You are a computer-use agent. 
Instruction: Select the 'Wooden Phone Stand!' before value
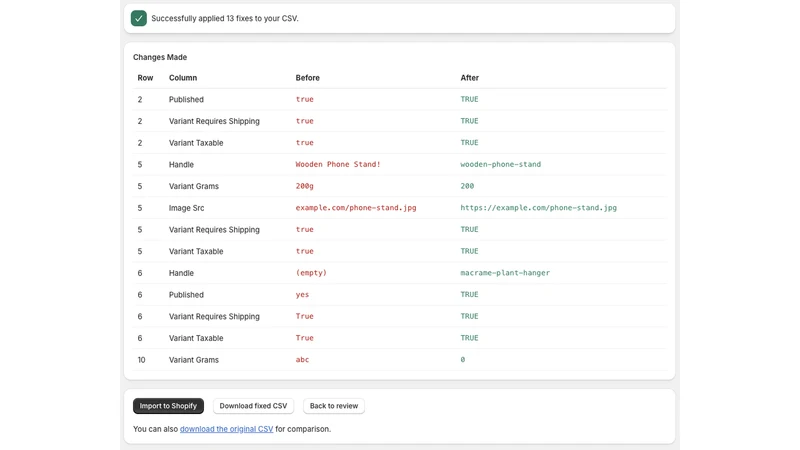(338, 164)
